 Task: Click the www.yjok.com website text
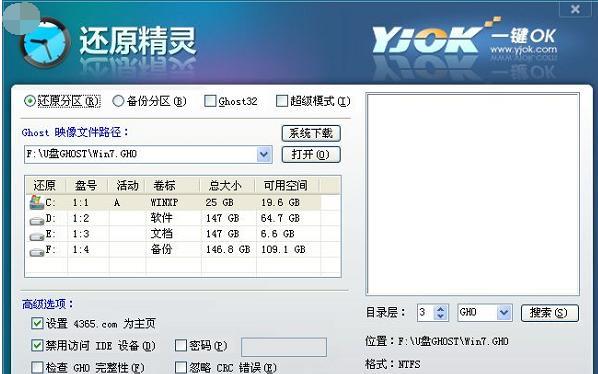(x=524, y=50)
